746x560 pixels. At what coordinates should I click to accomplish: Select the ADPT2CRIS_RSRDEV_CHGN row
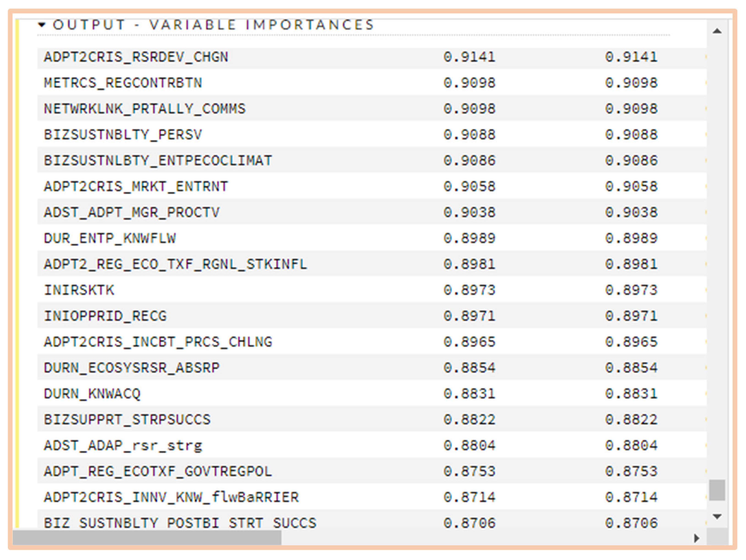pos(136,57)
